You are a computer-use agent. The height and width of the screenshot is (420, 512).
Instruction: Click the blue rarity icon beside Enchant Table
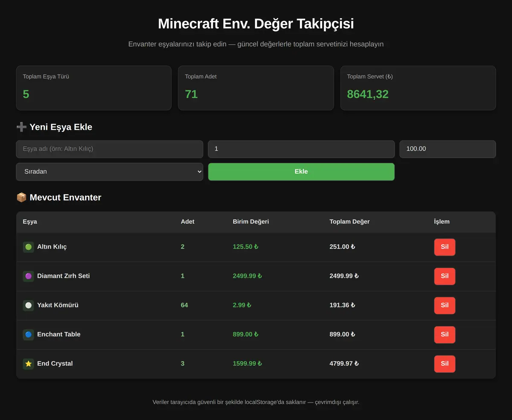click(29, 335)
